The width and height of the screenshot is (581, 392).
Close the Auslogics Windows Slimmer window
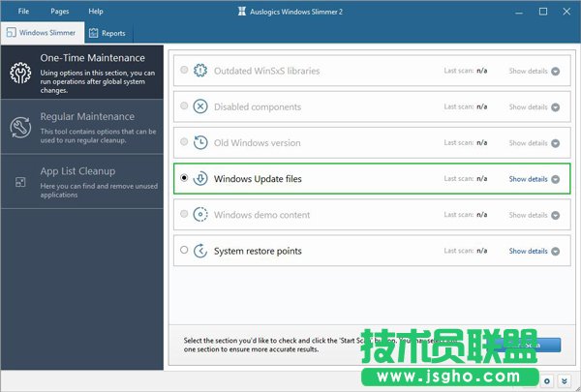tap(566, 12)
